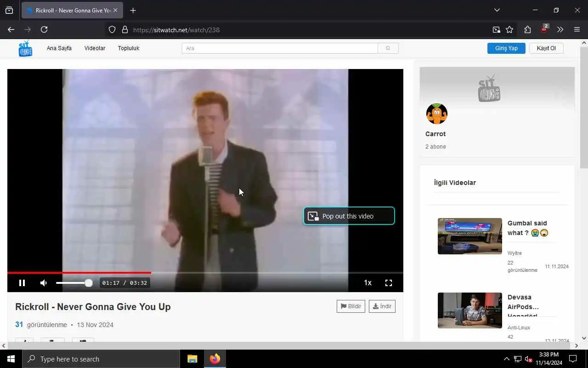
Task: Click the taskbar Type here to search box
Action: tap(101, 359)
